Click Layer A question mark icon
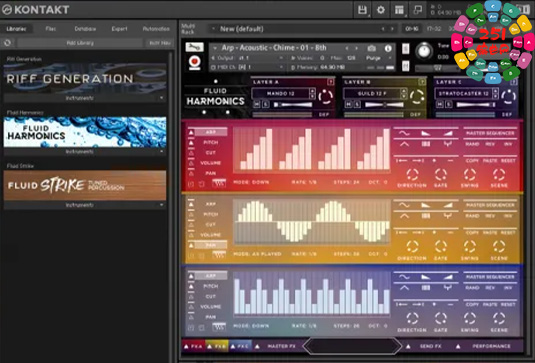The image size is (535, 363). point(330,82)
